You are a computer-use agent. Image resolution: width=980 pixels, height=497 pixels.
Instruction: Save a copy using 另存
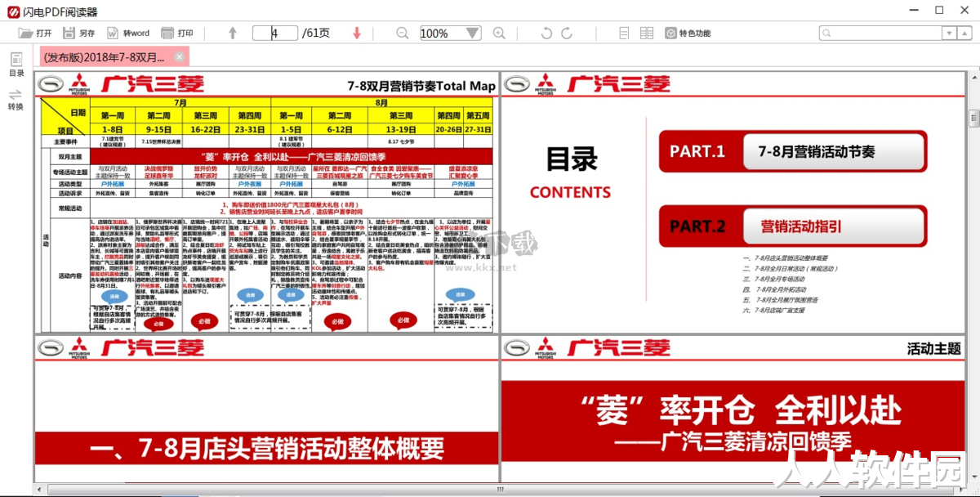(x=78, y=34)
